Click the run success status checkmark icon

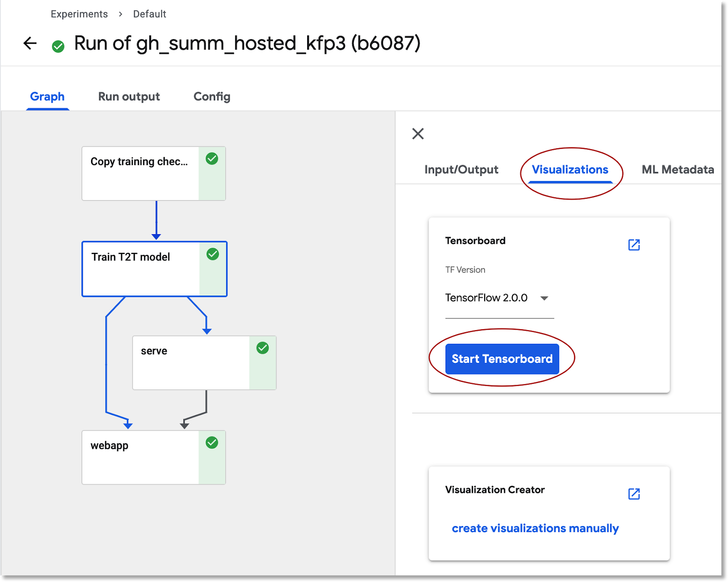(x=58, y=46)
